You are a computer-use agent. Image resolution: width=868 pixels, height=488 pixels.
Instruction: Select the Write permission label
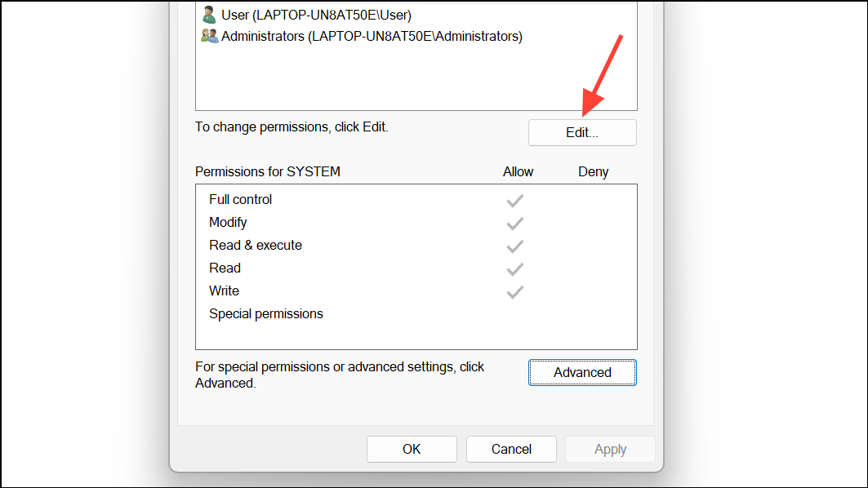225,291
